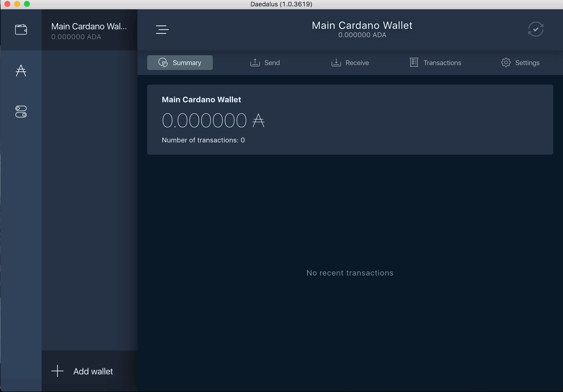Click the Send tab upload icon

(255, 63)
